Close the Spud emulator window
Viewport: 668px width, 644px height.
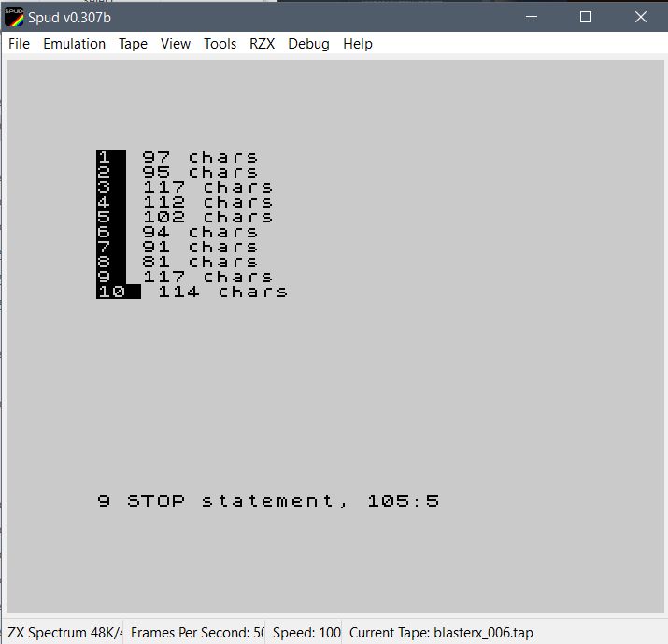[x=640, y=17]
